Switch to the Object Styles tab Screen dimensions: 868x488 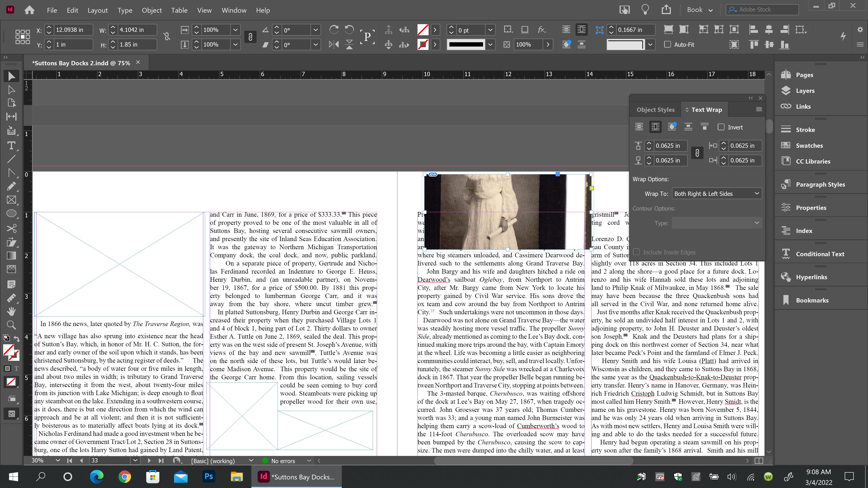coord(655,110)
